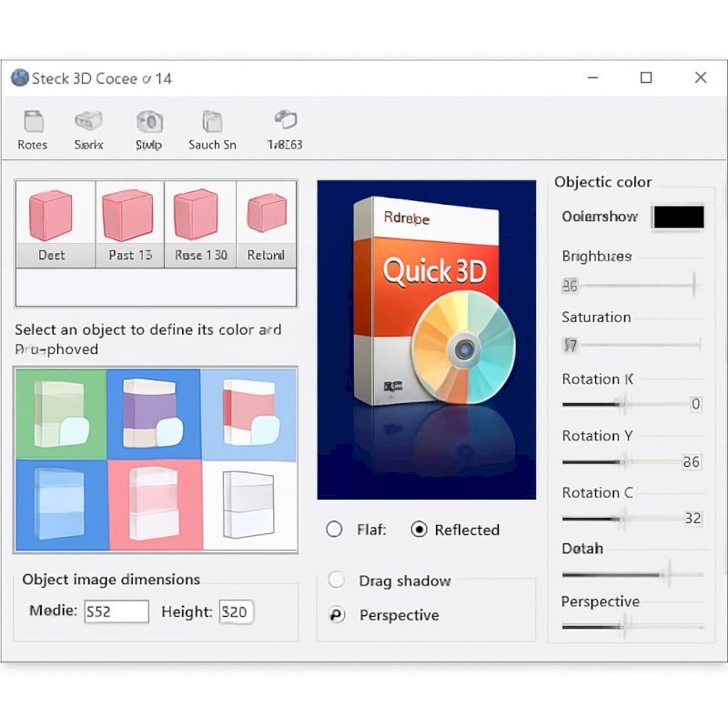Select the Flaf radio button

[335, 530]
